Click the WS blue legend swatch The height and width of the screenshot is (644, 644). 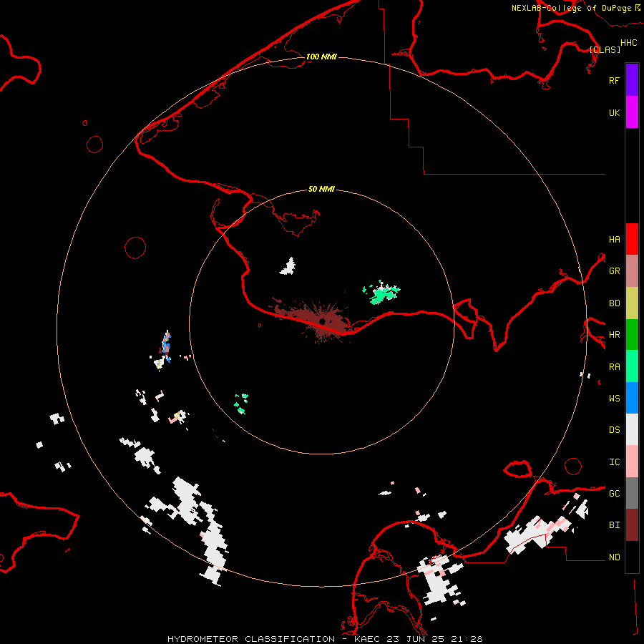pos(632,398)
